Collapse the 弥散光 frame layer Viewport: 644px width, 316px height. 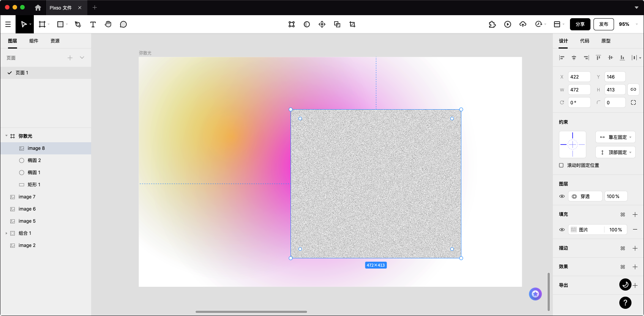coord(6,136)
